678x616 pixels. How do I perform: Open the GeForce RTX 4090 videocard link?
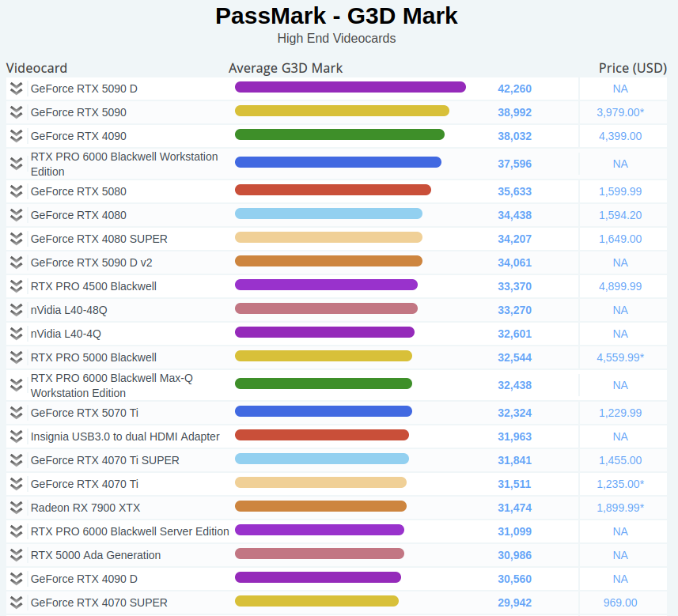[x=78, y=136]
